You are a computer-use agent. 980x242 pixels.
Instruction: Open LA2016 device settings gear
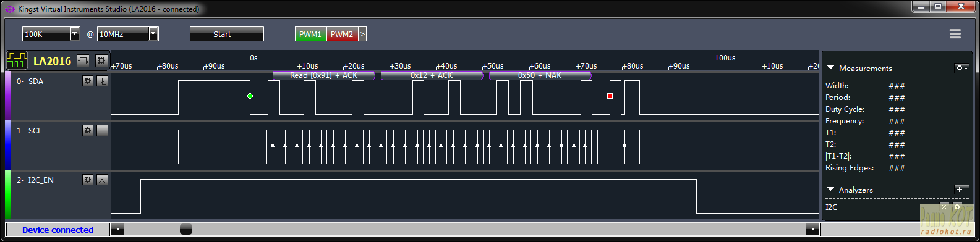pos(101,60)
